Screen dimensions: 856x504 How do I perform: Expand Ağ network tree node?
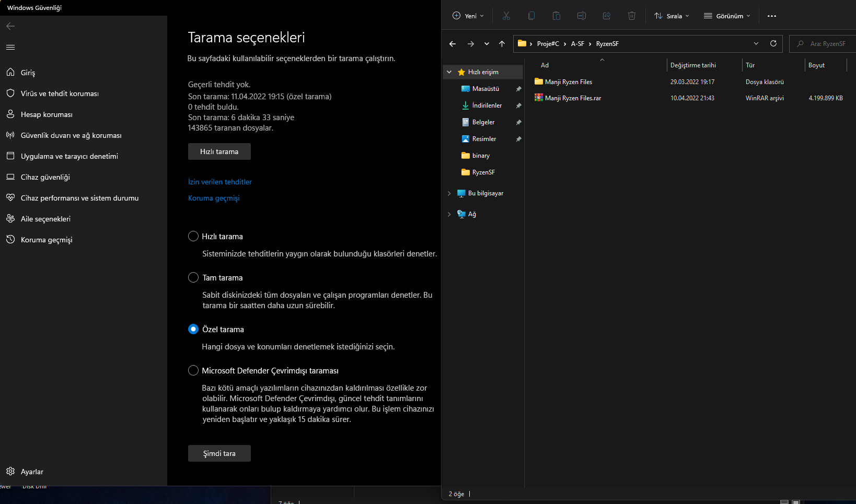tap(449, 214)
